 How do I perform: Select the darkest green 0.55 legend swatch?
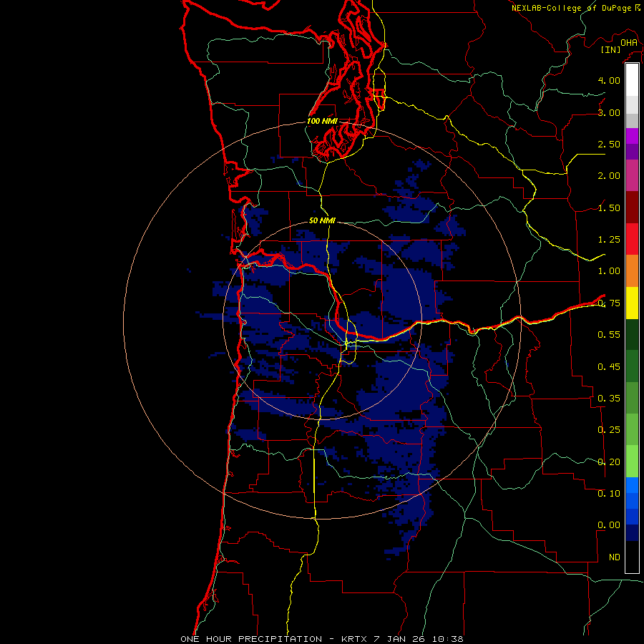point(632,334)
